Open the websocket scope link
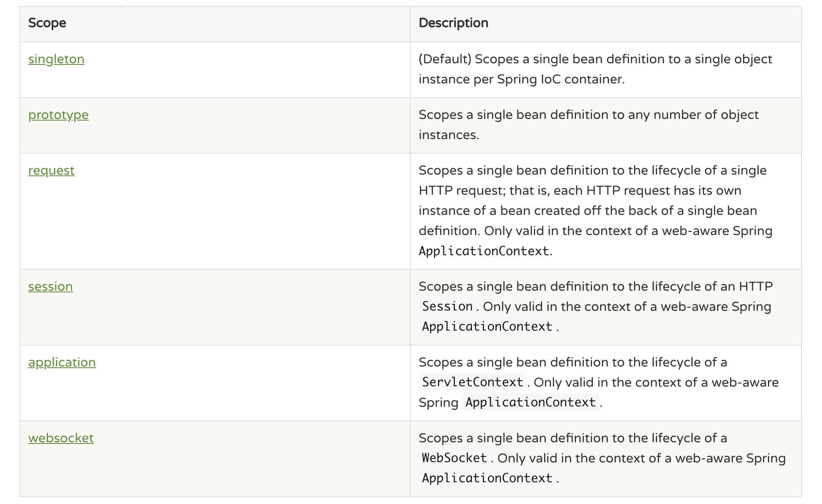Image resolution: width=822 pixels, height=504 pixels. pos(61,438)
